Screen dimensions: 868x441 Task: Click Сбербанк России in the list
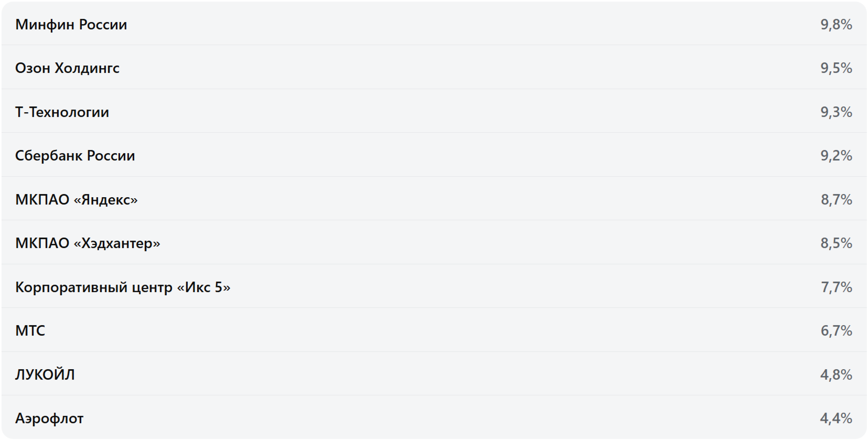(75, 156)
